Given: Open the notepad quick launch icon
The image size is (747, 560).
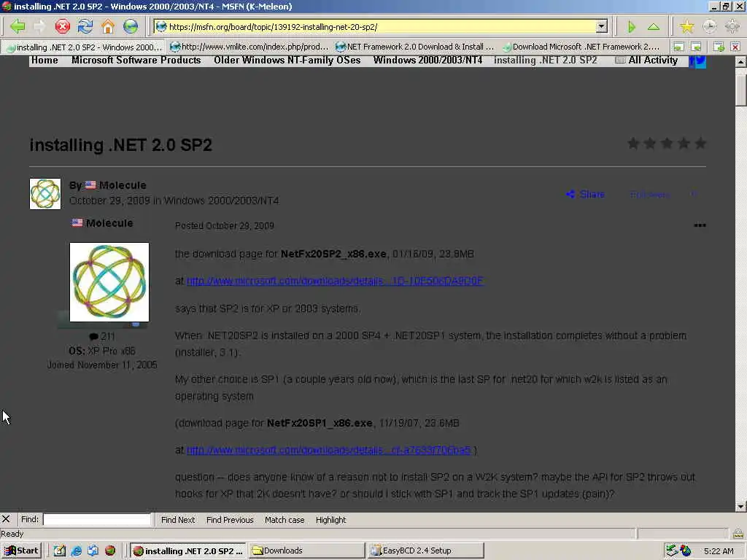Looking at the screenshot, I should tap(60, 551).
